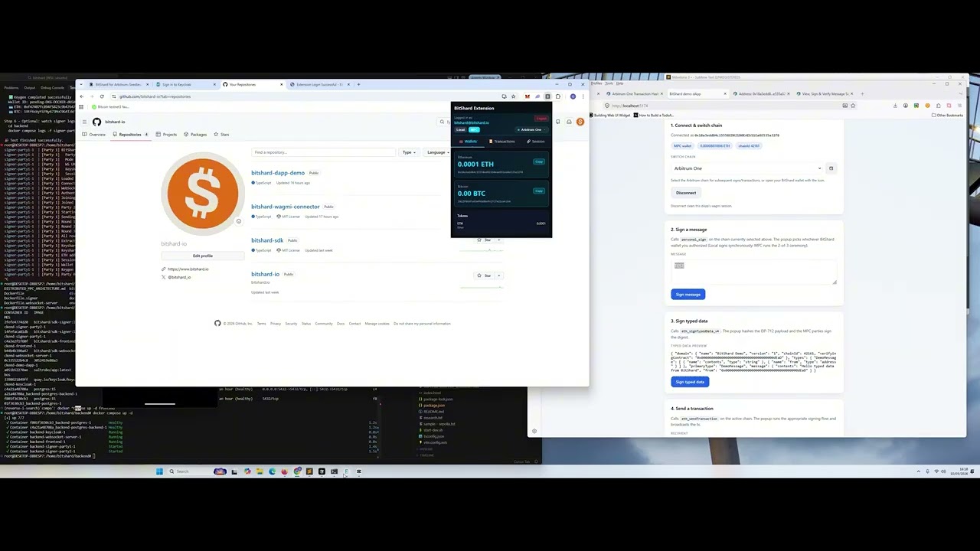The width and height of the screenshot is (980, 551).
Task: Open the star list dropdown for bitshard-sdk
Action: point(498,240)
